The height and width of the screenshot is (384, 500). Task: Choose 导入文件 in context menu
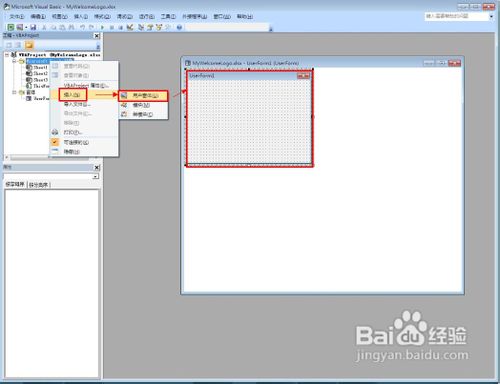[x=84, y=104]
